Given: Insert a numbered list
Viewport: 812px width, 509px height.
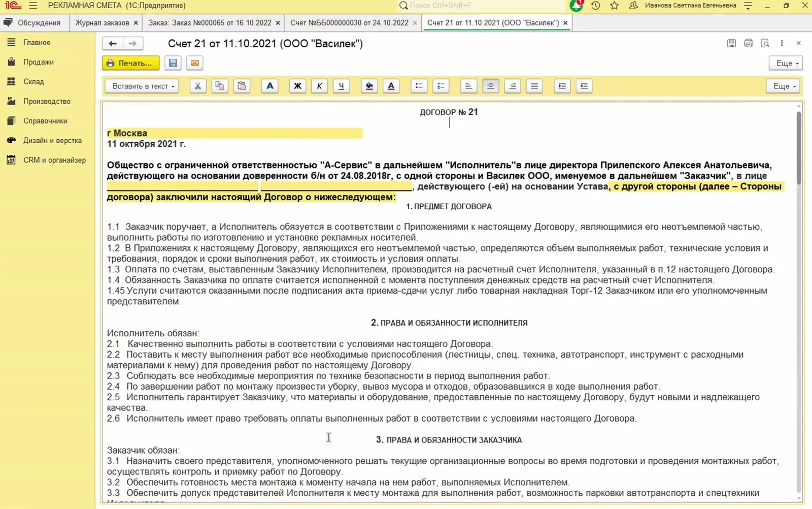Looking at the screenshot, I should pos(441,86).
